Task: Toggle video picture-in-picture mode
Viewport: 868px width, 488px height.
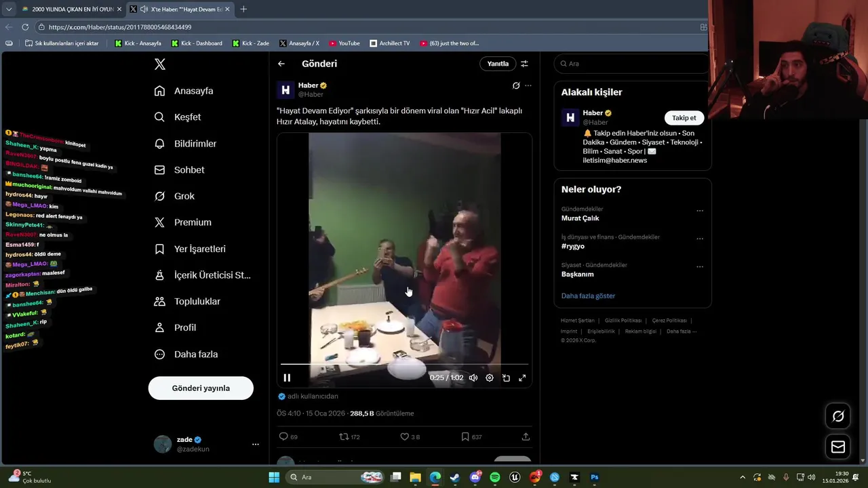Action: coord(506,378)
